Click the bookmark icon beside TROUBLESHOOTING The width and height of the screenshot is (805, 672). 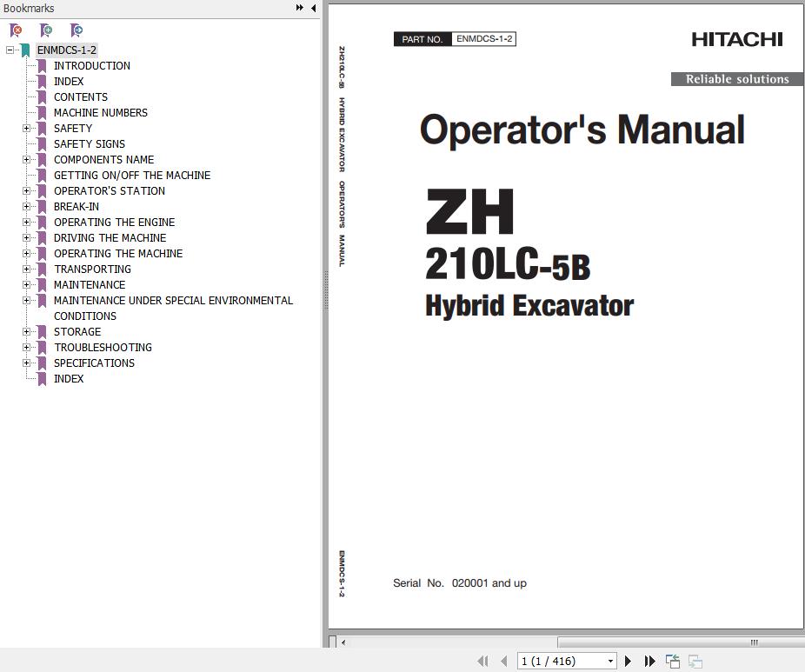[x=42, y=348]
